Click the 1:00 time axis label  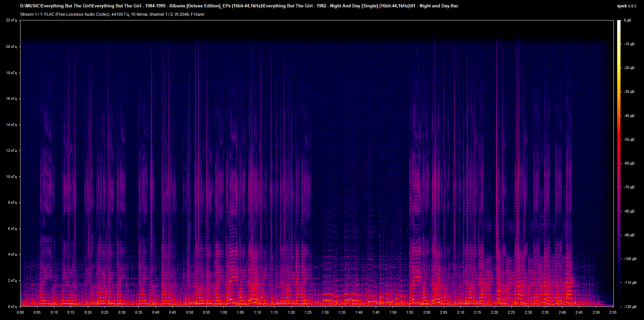tap(223, 312)
